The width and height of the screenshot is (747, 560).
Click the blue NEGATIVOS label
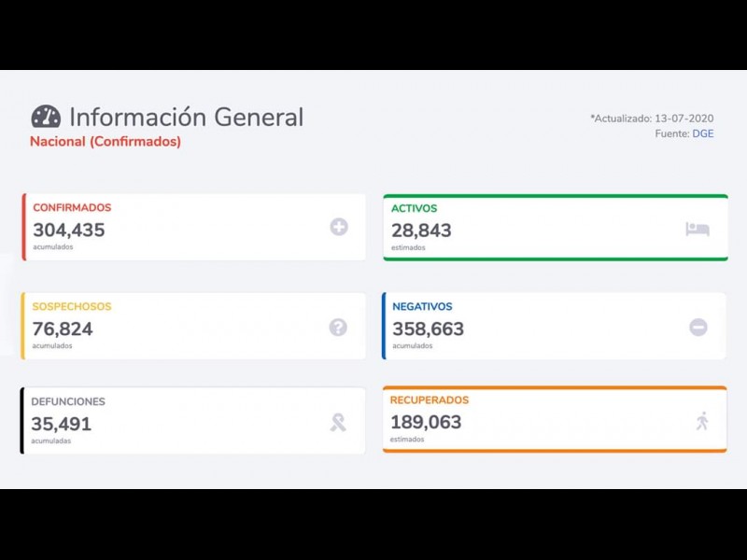point(422,306)
